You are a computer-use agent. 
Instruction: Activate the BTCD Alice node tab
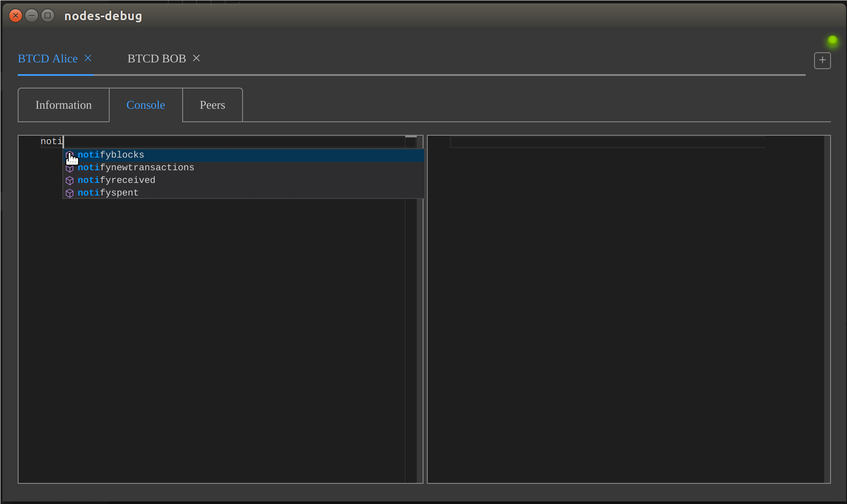tap(48, 59)
